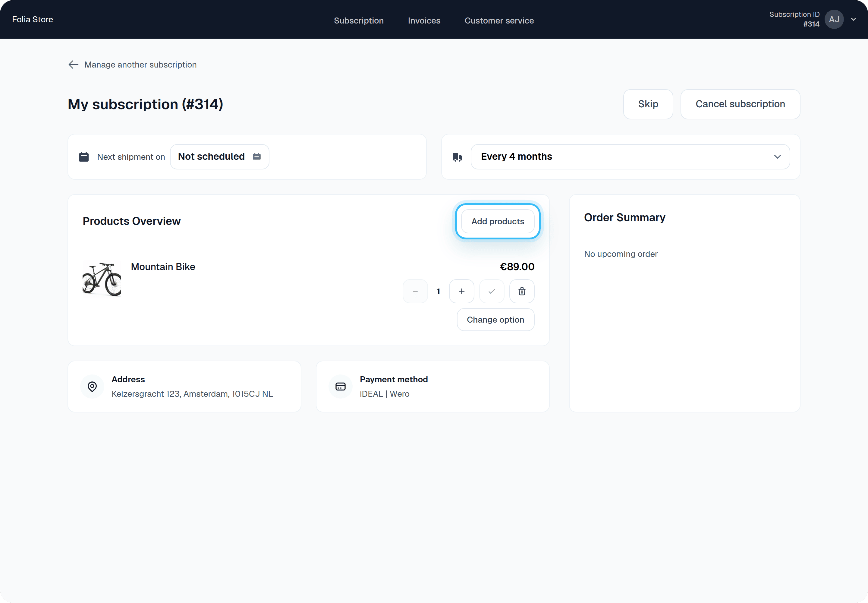
Task: Click the small calendar icon inside Not scheduled
Action: tap(257, 156)
